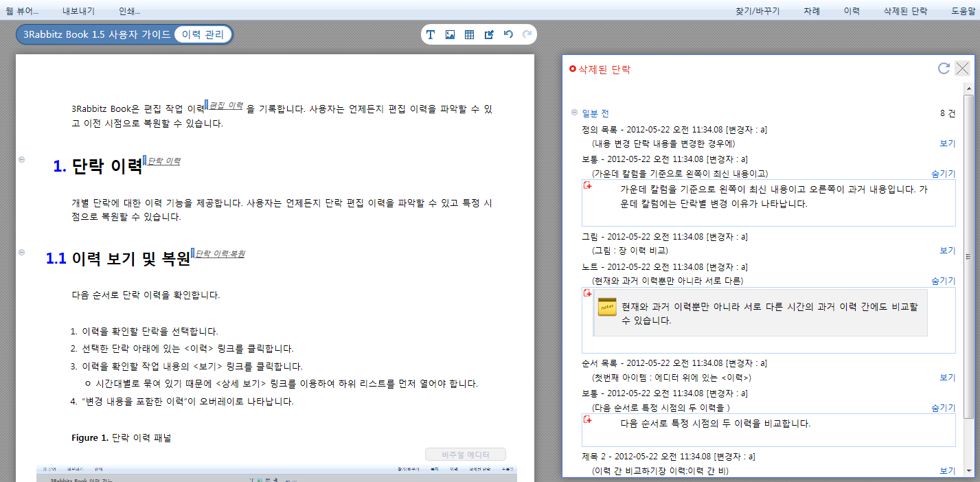Viewport: 980px width, 482px height.
Task: Collapse the '일분 전' history group
Action: click(x=574, y=113)
